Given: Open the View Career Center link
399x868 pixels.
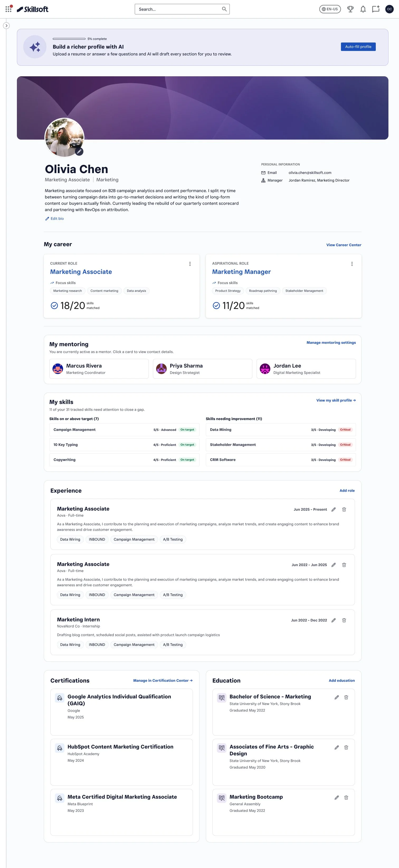Looking at the screenshot, I should (343, 245).
